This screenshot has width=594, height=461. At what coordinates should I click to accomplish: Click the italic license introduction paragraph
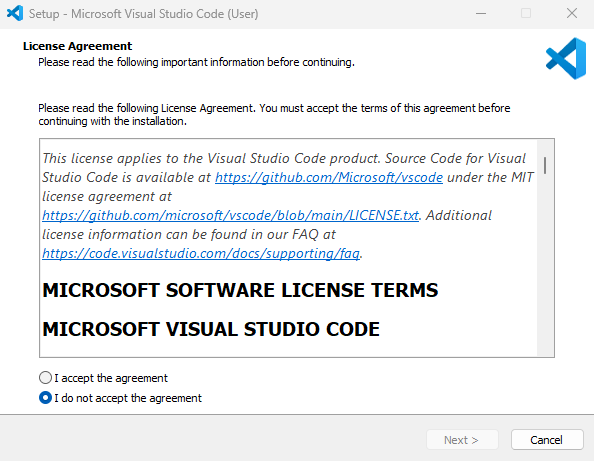coord(288,206)
